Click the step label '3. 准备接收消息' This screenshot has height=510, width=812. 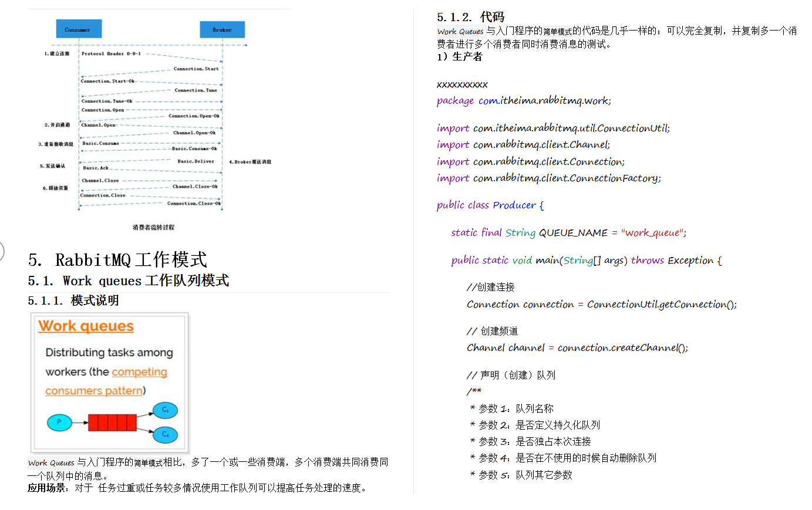coord(56,144)
